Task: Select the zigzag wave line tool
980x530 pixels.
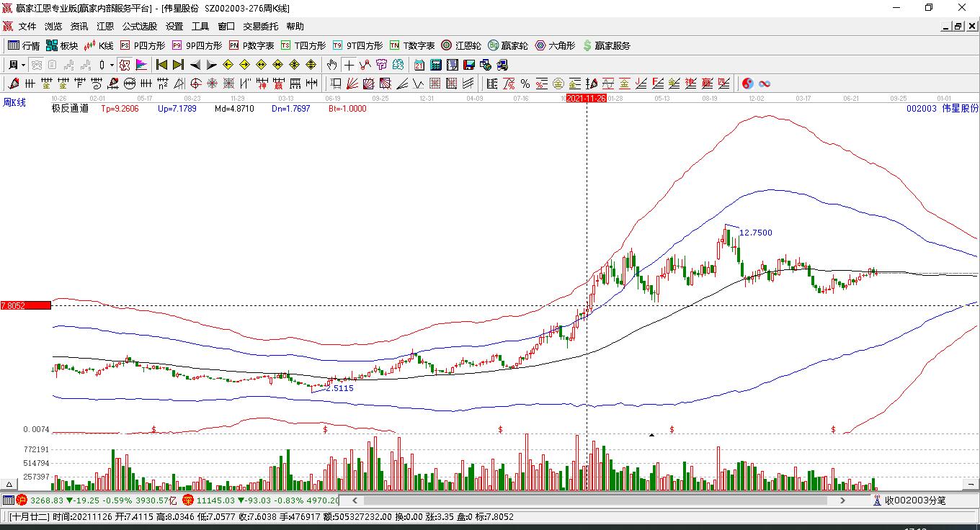Action: point(419,84)
